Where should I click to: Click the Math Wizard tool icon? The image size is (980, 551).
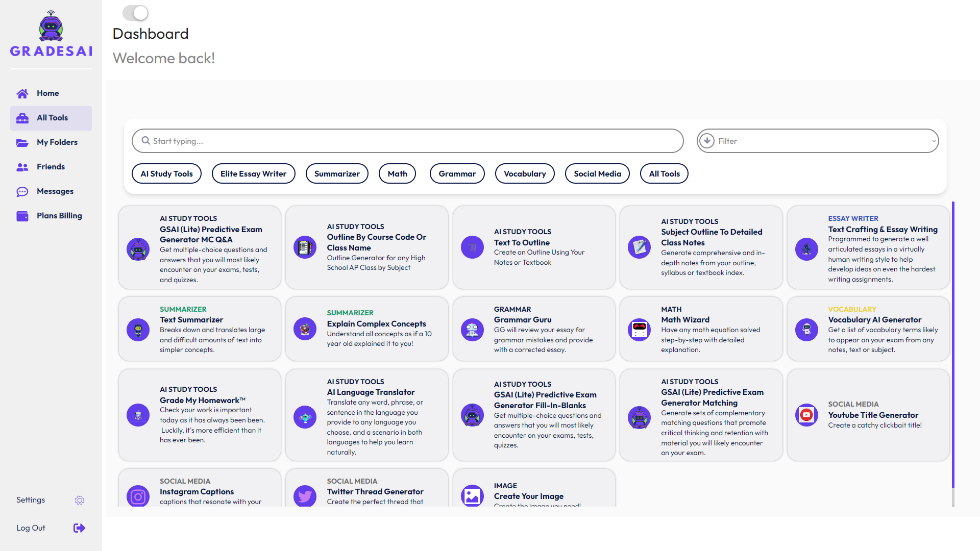tap(639, 330)
